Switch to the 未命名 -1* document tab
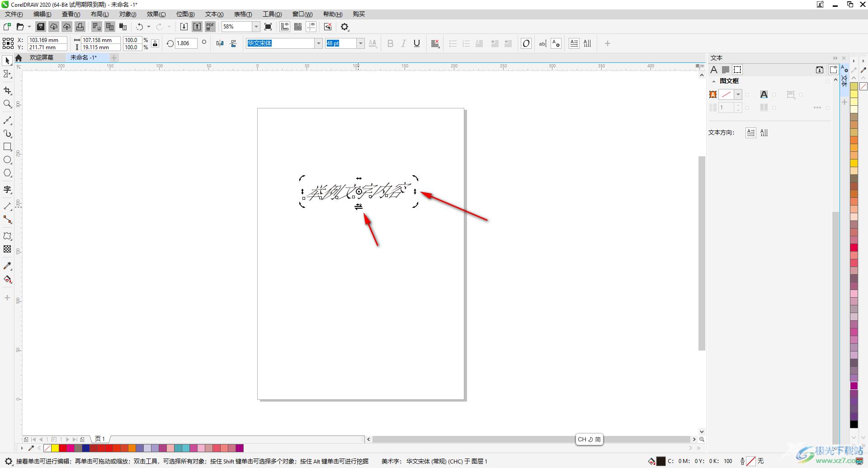Screen dimensions: 868x468 tap(84, 57)
